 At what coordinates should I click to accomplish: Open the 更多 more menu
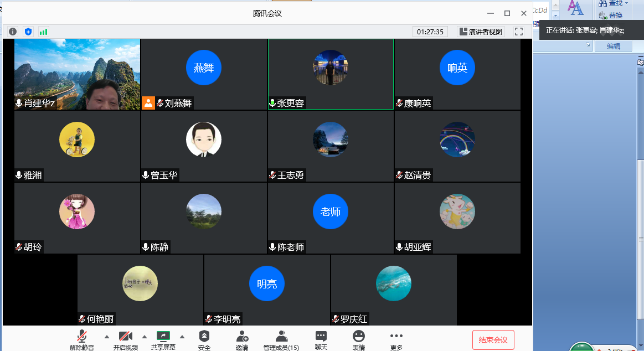[396, 339]
